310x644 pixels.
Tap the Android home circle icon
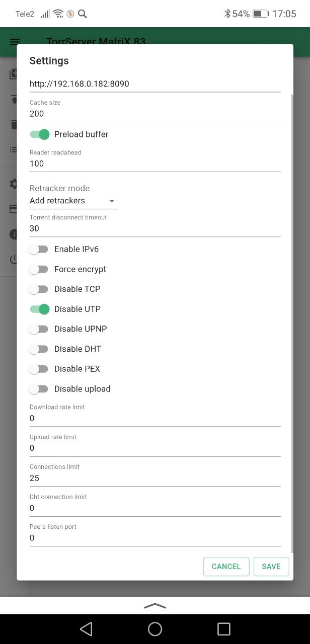(155, 628)
